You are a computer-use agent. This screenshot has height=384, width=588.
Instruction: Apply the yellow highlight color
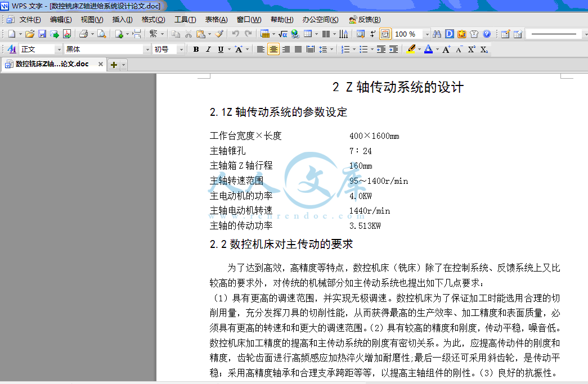(411, 49)
